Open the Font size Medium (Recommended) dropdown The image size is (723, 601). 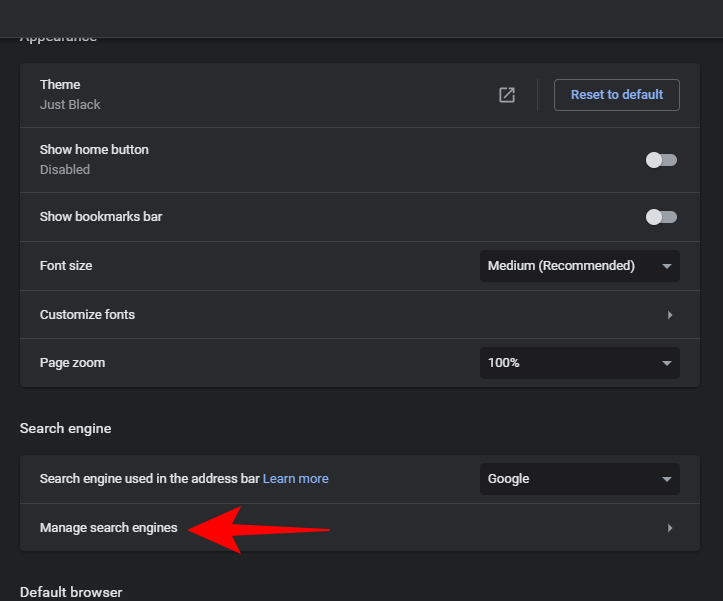tap(570, 266)
